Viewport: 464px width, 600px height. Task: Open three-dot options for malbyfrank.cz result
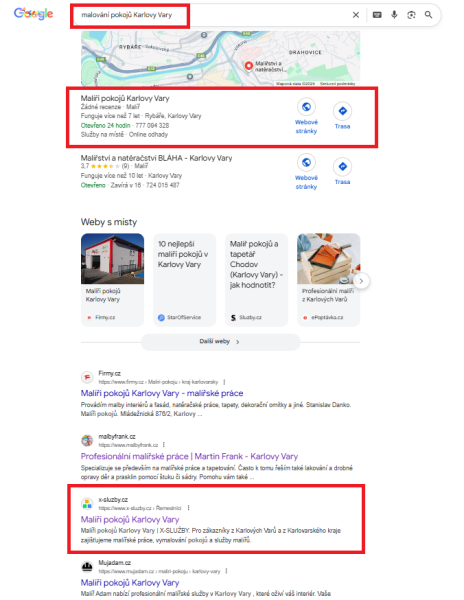(x=164, y=445)
